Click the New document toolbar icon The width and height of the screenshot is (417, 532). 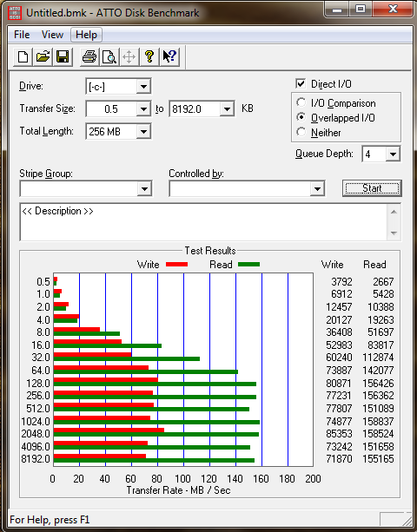coord(23,56)
